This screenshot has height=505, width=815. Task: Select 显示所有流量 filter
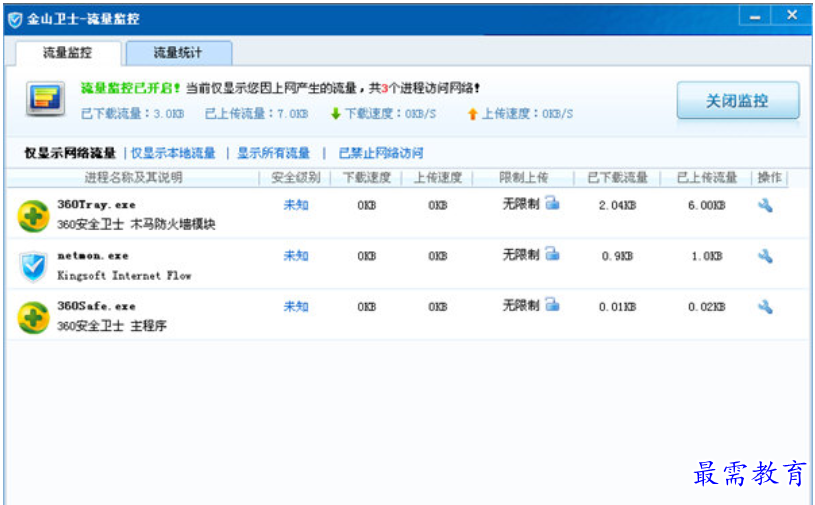coord(273,153)
